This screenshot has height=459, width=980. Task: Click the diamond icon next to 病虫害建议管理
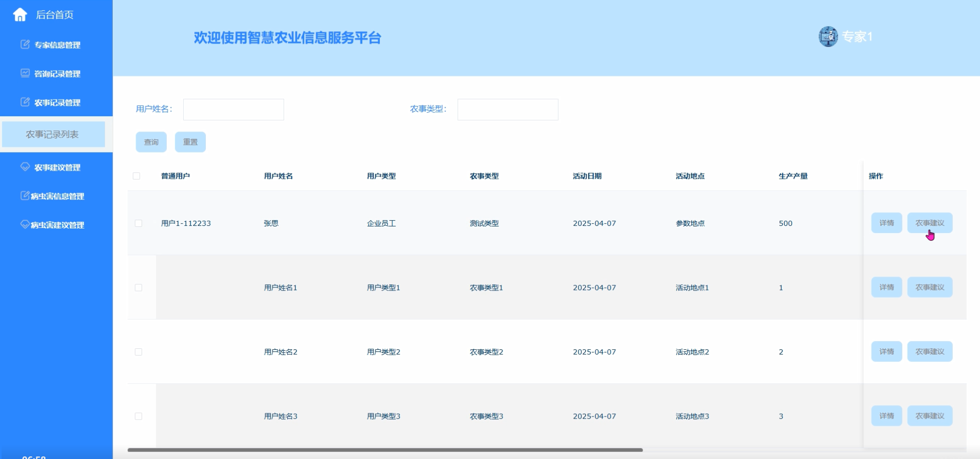[x=25, y=224]
